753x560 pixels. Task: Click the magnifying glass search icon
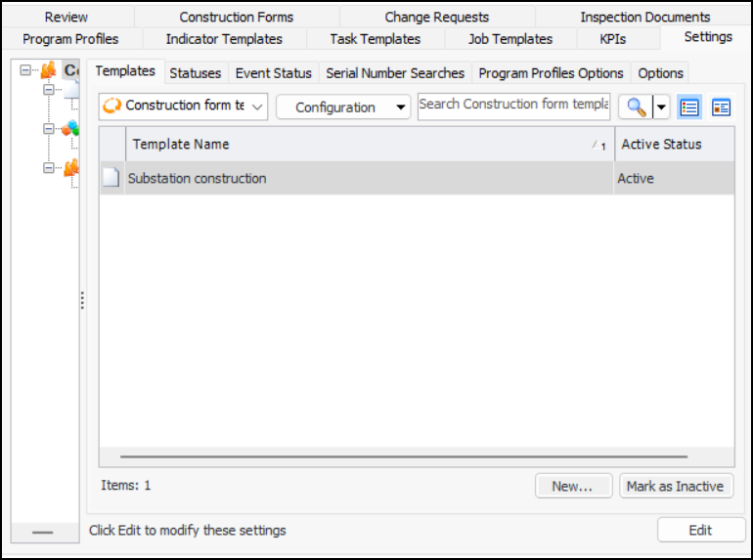tap(636, 108)
